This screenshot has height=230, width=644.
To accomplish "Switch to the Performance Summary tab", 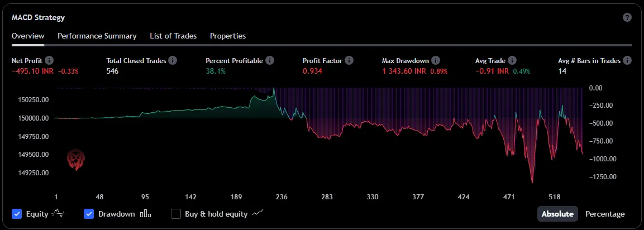I will 97,36.
